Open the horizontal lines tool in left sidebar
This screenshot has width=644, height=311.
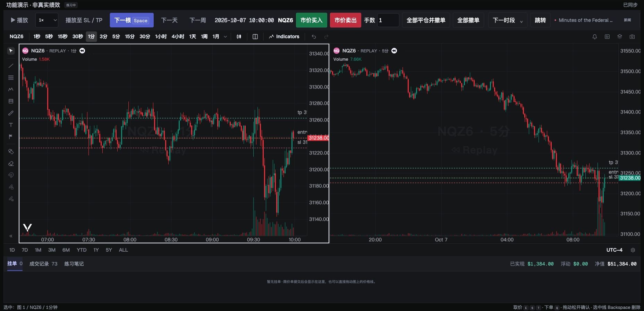(x=11, y=78)
